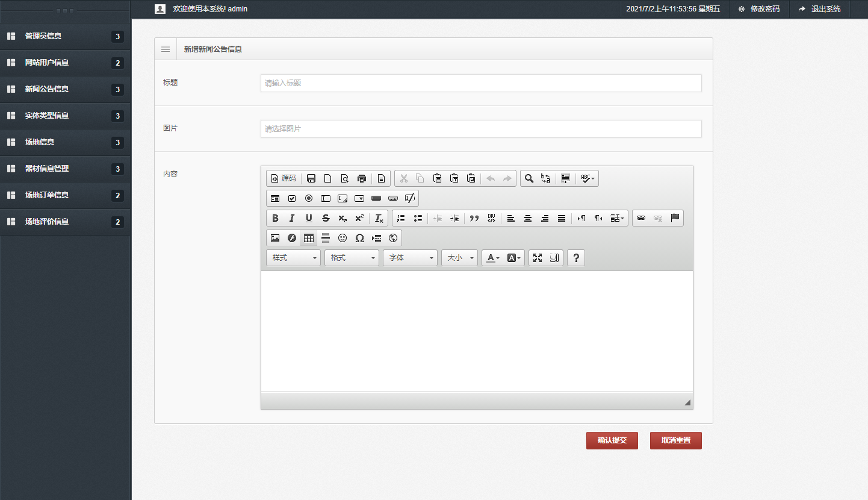Screen dimensions: 868x500
Task: Insert an image using the editor's image icon
Action: [275, 238]
